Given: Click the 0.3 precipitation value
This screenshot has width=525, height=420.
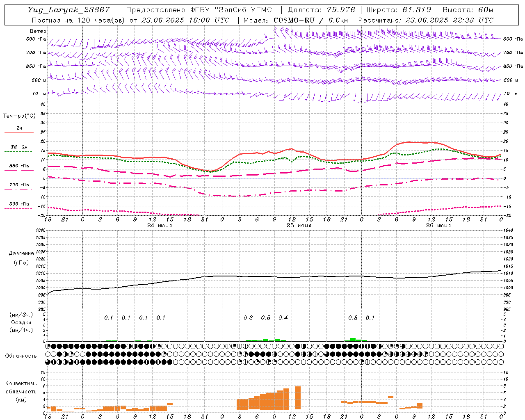Looking at the screenshot, I should [248, 317].
